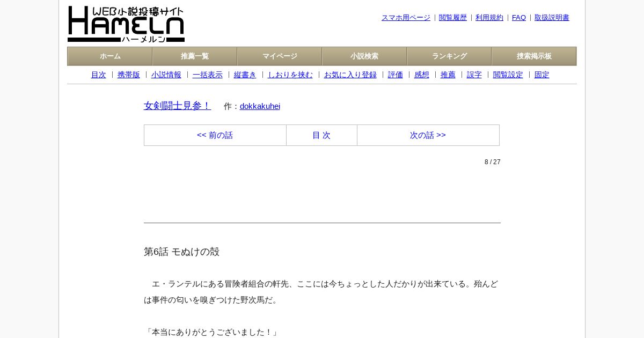The width and height of the screenshot is (644, 338).
Task: Open the 感想 comments link
Action: pos(422,75)
